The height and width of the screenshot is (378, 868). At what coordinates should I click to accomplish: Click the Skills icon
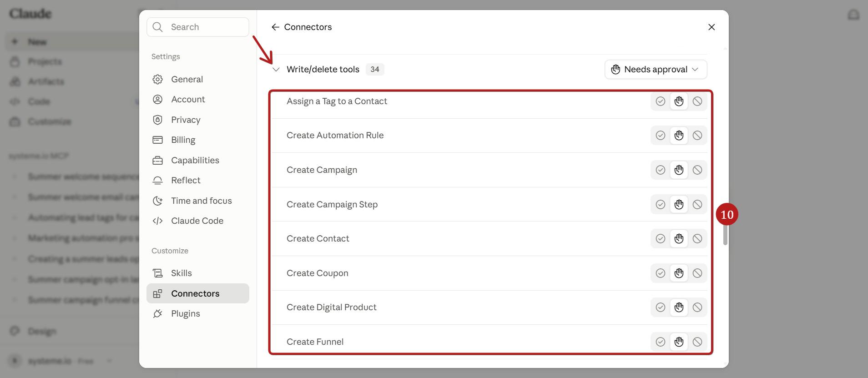click(x=157, y=273)
